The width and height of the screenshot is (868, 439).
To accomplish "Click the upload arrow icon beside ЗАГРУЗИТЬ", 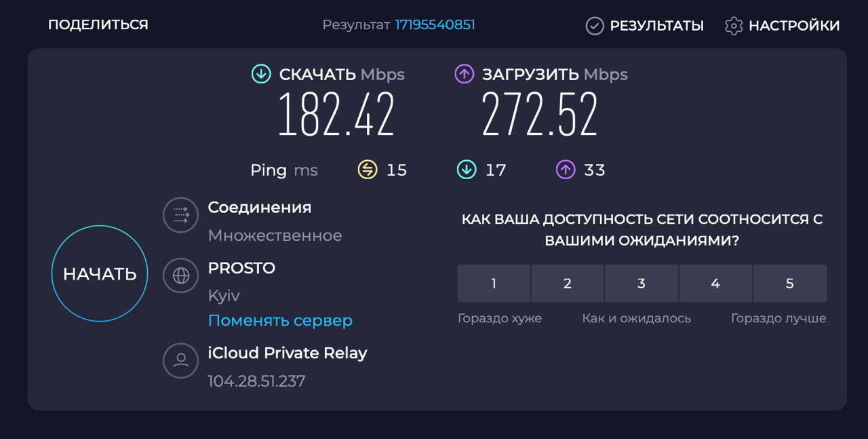I will coord(464,74).
